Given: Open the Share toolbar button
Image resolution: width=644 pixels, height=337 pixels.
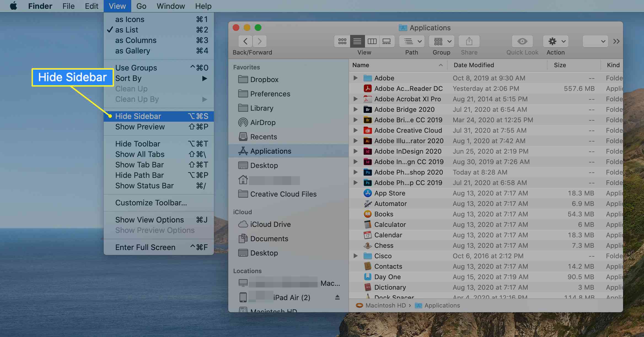Looking at the screenshot, I should (x=469, y=41).
